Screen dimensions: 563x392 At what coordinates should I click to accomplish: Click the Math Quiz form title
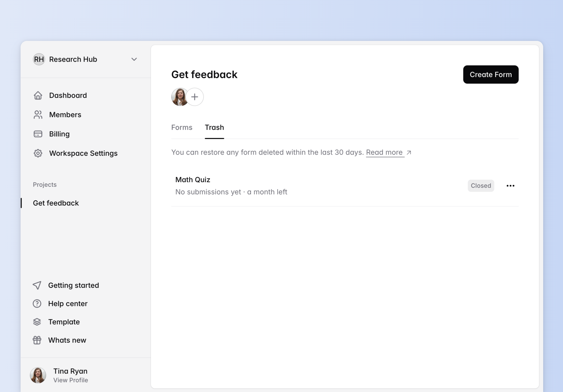pyautogui.click(x=192, y=180)
